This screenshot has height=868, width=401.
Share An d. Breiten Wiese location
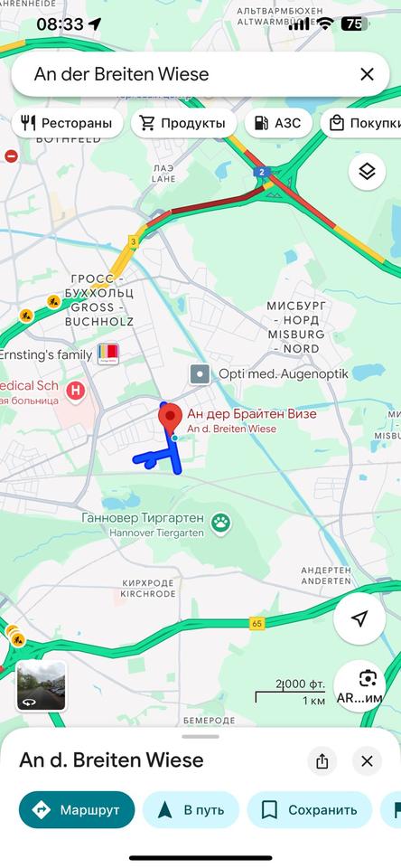coord(322,761)
